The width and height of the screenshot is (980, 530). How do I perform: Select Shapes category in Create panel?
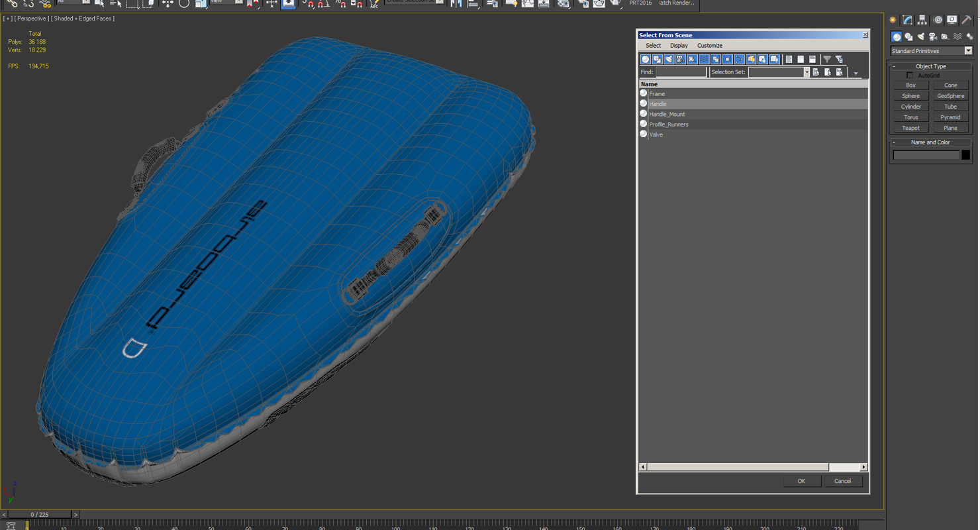coord(908,37)
